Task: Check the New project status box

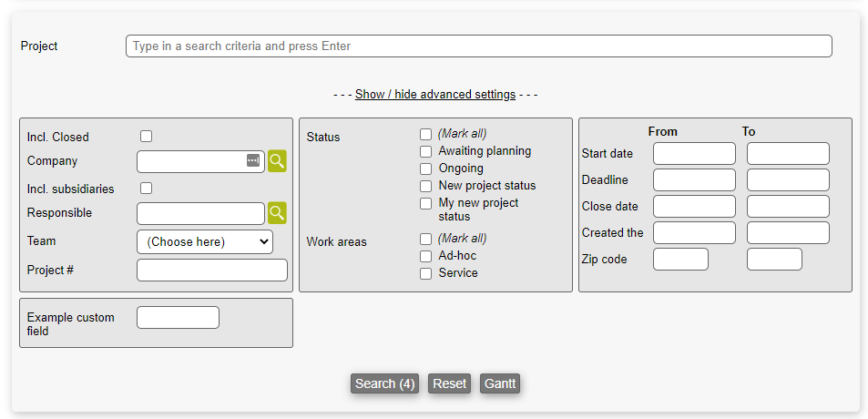Action: tap(425, 186)
